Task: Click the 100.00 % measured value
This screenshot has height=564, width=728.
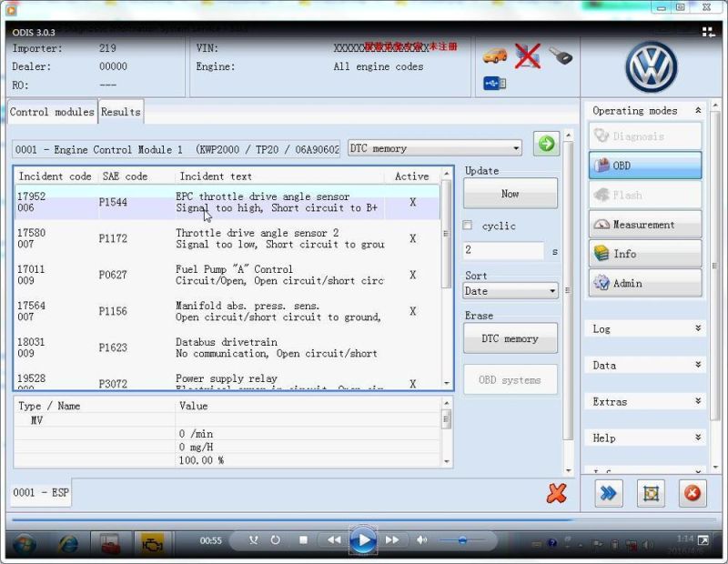Action: [x=201, y=460]
